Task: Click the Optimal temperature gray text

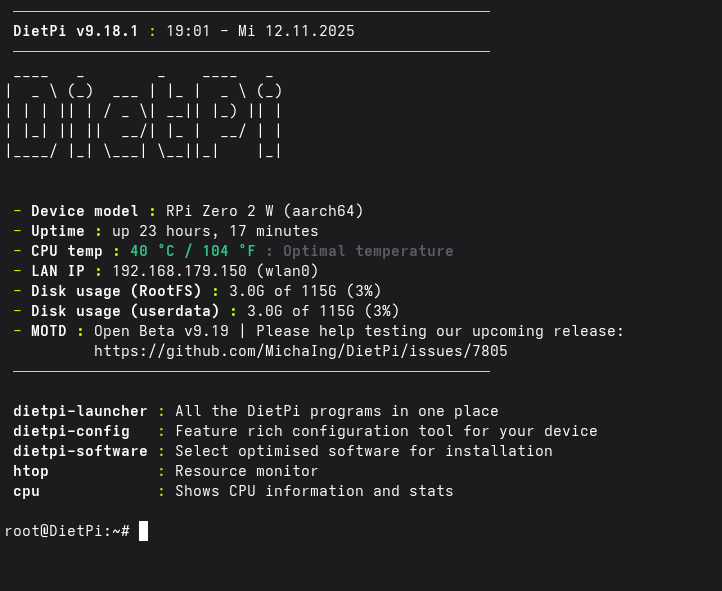Action: pyautogui.click(x=367, y=251)
